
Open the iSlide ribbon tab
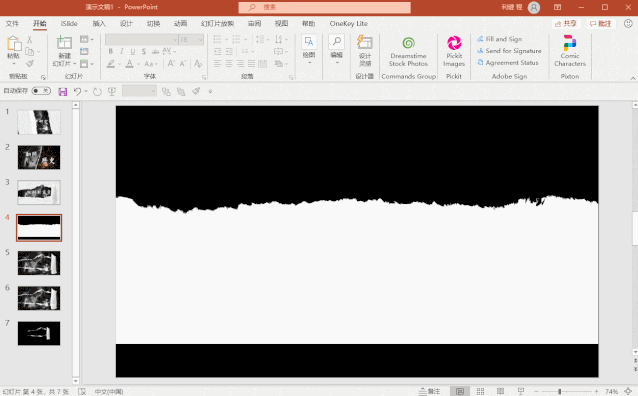click(x=69, y=24)
